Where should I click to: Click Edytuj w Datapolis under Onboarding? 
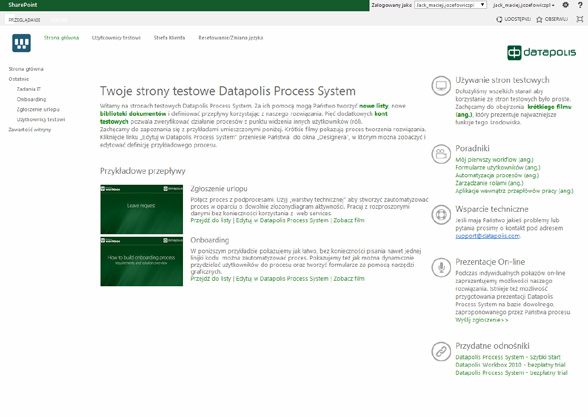(x=282, y=279)
